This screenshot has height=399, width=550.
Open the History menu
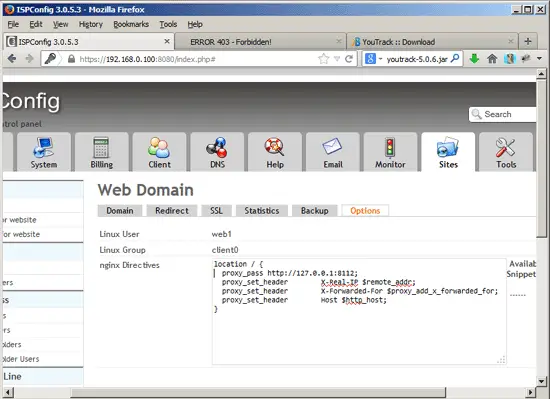coord(90,24)
